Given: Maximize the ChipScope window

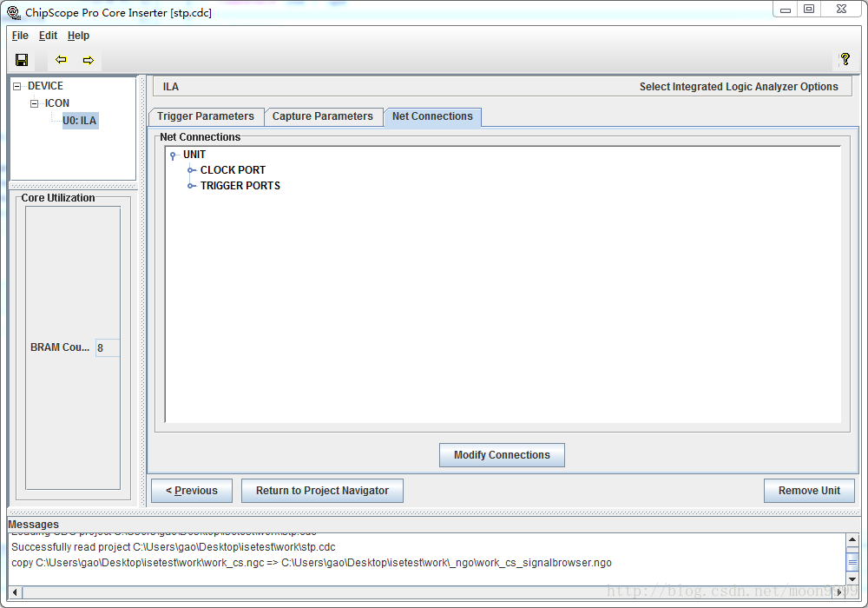Looking at the screenshot, I should (809, 10).
